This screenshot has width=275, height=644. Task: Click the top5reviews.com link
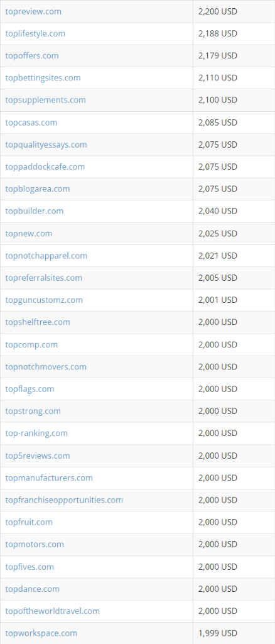tap(38, 456)
